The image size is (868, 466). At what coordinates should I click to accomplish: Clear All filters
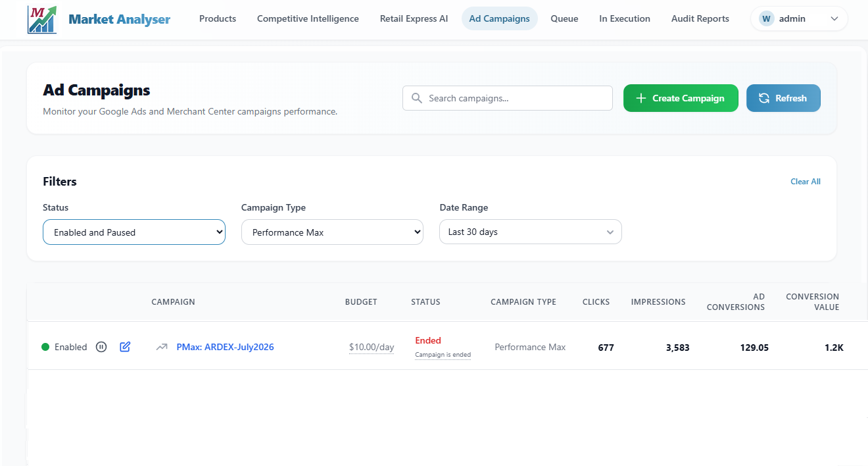(x=806, y=182)
